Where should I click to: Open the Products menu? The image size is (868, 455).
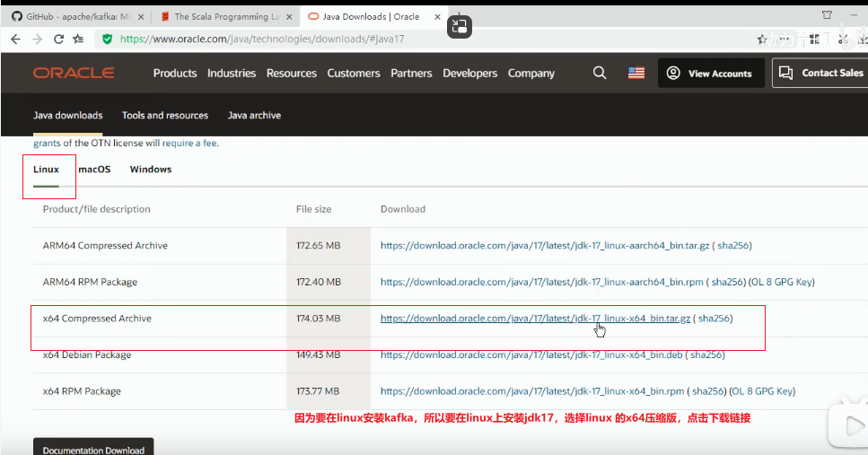[175, 73]
